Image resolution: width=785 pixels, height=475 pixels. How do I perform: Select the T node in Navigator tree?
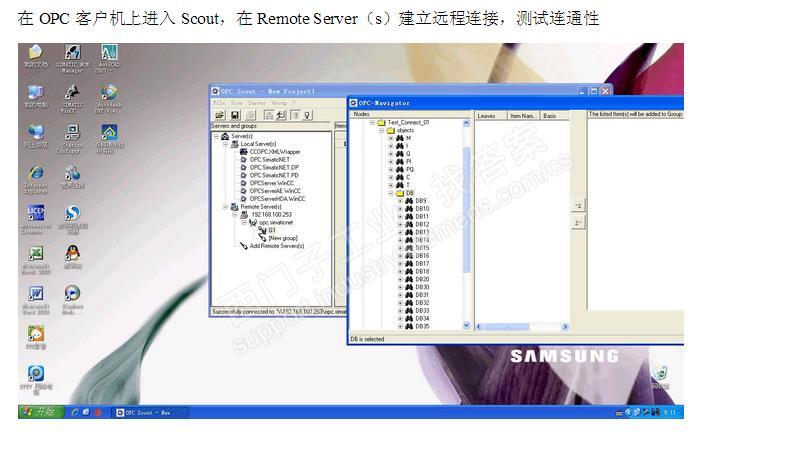[408, 185]
